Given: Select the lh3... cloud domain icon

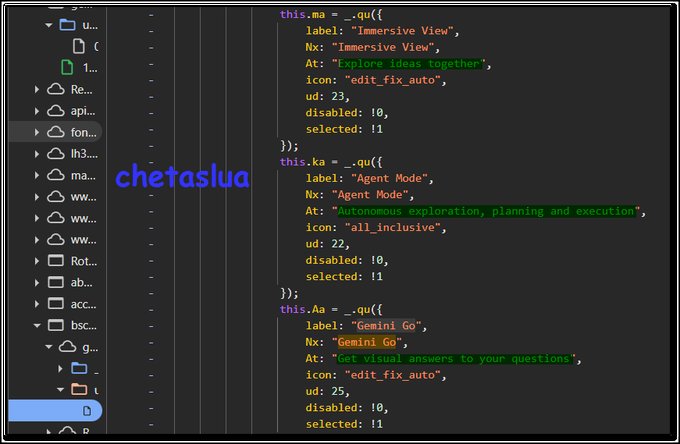Looking at the screenshot, I should [56, 153].
